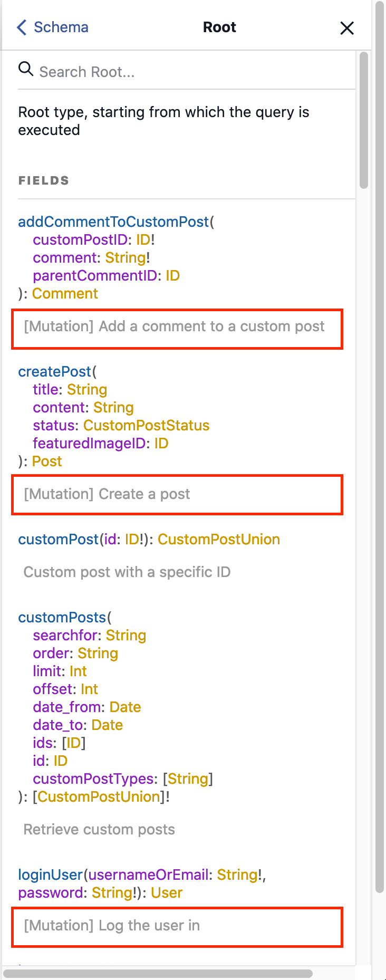Image resolution: width=386 pixels, height=980 pixels.
Task: Return to the Schema overview
Action: pos(61,27)
